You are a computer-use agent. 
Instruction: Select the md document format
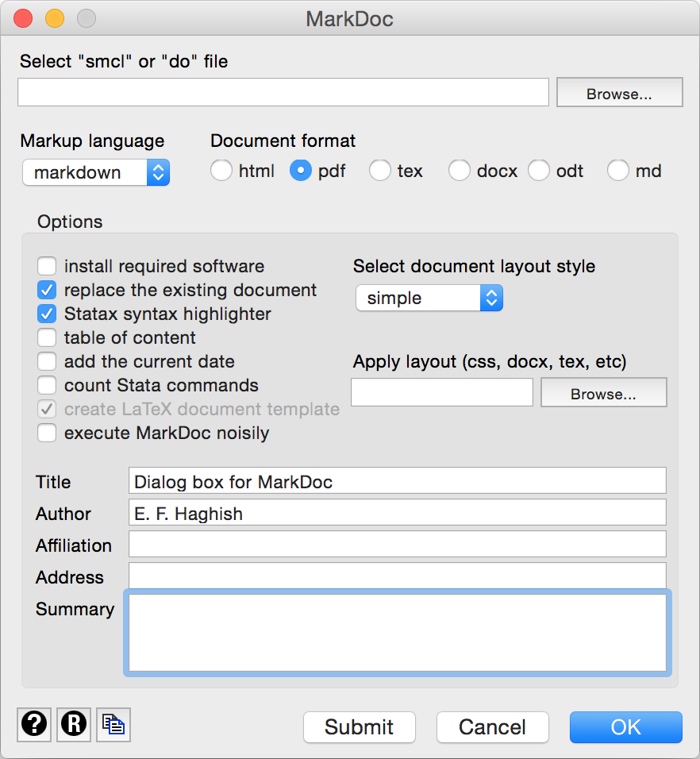point(617,171)
